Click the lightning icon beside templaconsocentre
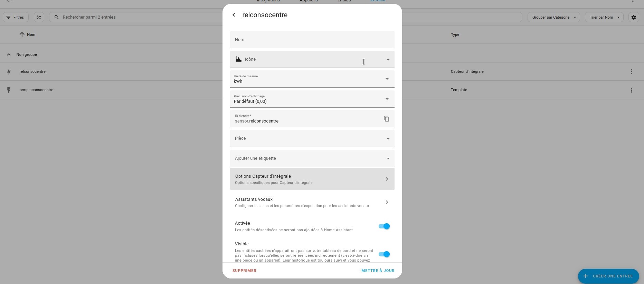 coord(9,90)
